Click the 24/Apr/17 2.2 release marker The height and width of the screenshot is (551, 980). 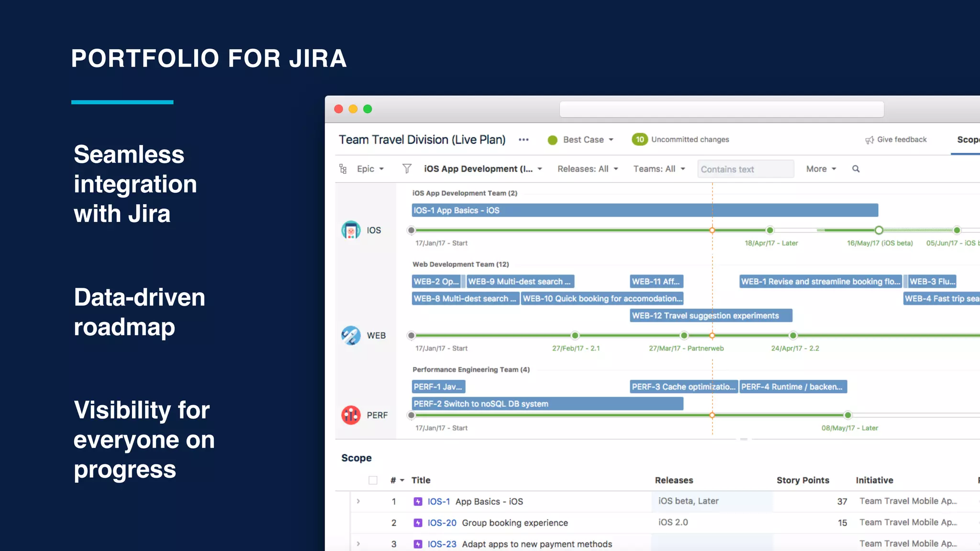pyautogui.click(x=793, y=335)
